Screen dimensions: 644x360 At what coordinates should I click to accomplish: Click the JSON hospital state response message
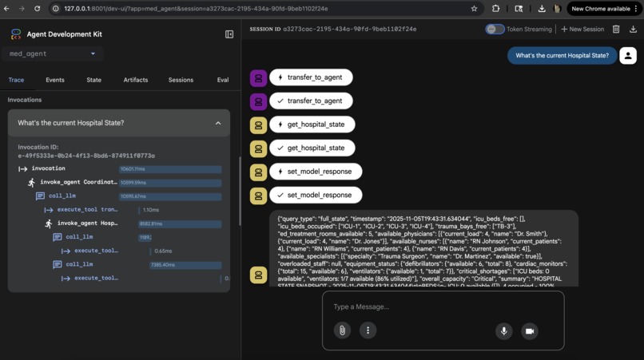[423, 249]
